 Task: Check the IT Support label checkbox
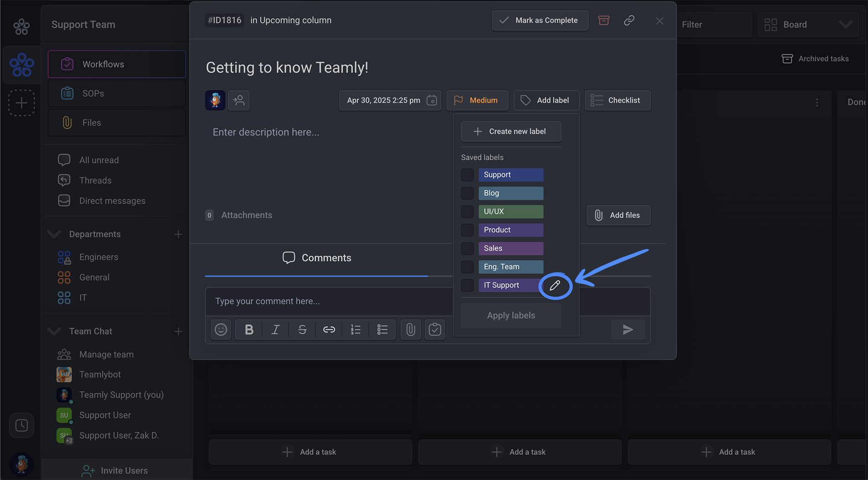467,285
